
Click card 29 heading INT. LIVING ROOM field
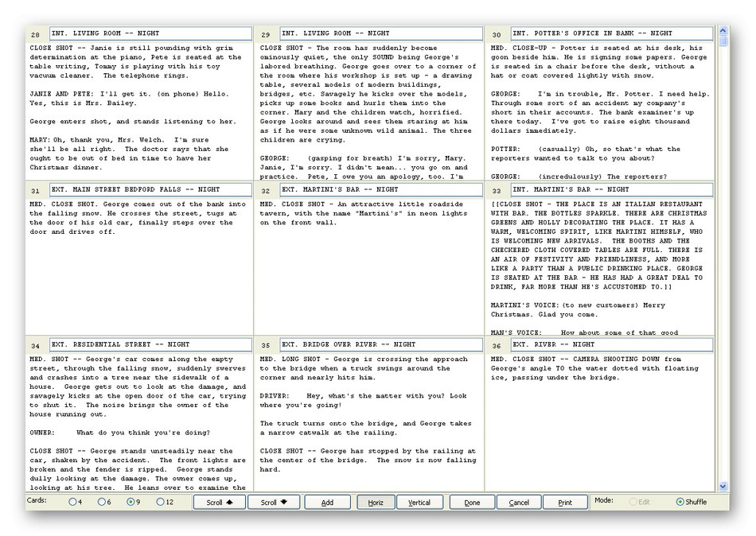pos(381,33)
